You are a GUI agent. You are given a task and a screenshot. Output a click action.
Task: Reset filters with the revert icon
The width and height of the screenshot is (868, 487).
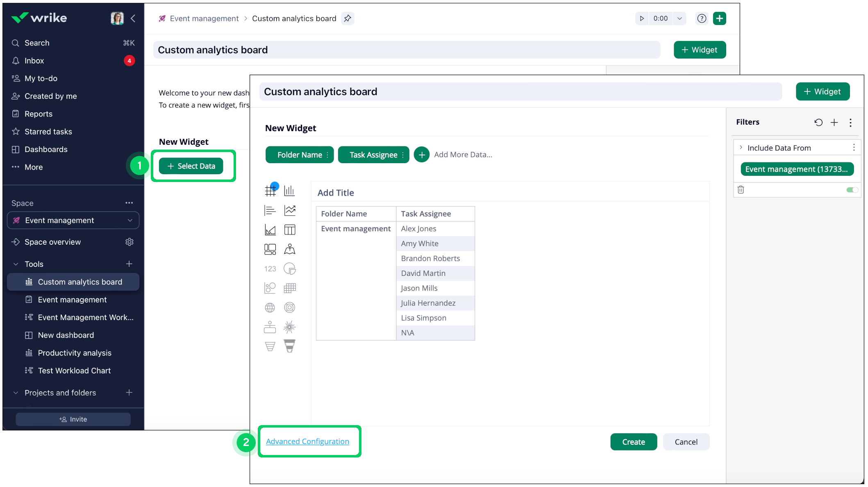[818, 122]
